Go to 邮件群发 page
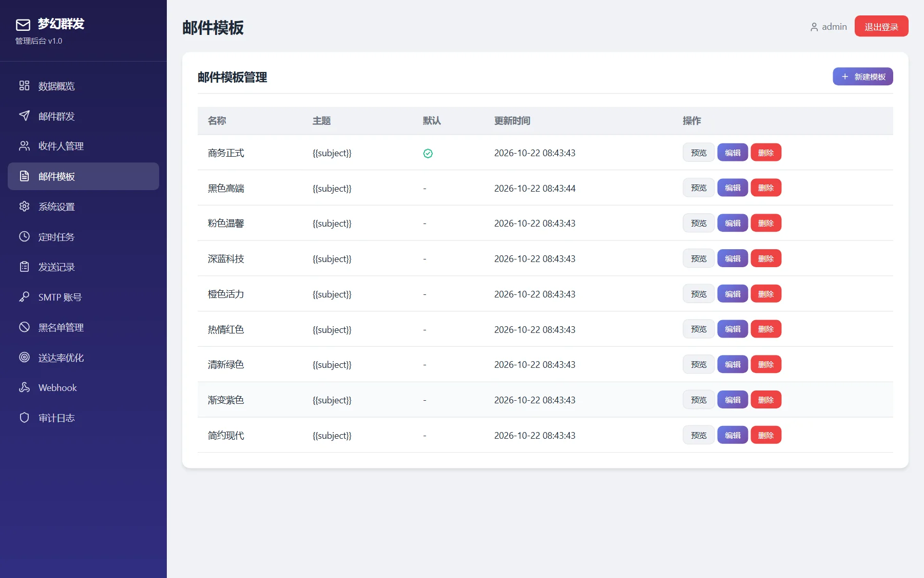This screenshot has width=924, height=578. click(x=83, y=116)
